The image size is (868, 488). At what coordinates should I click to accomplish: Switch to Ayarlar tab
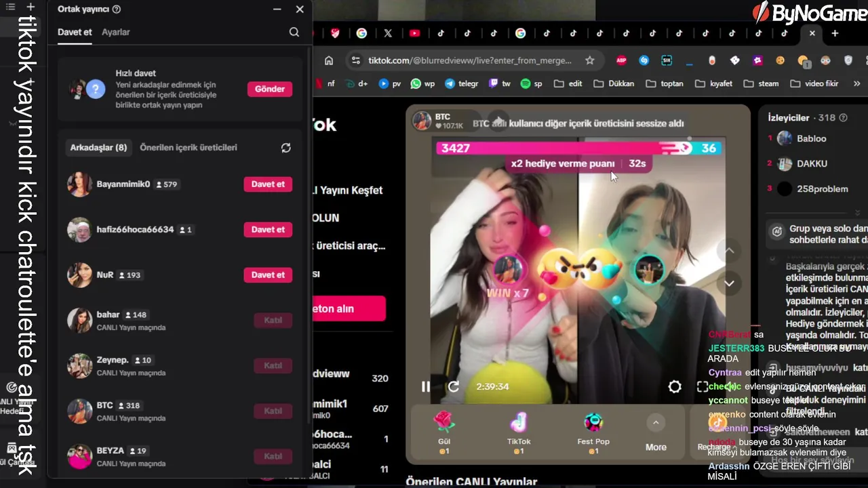[x=116, y=32]
